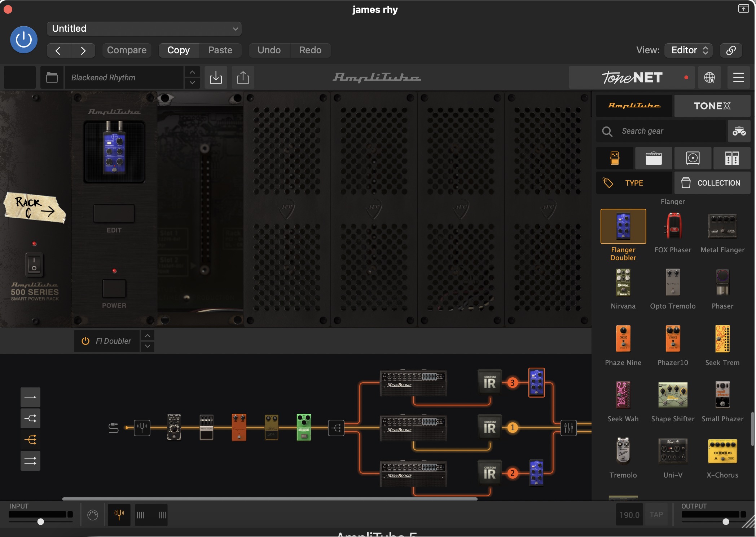
Task: Select the single serial signal chain routing
Action: coord(30,397)
